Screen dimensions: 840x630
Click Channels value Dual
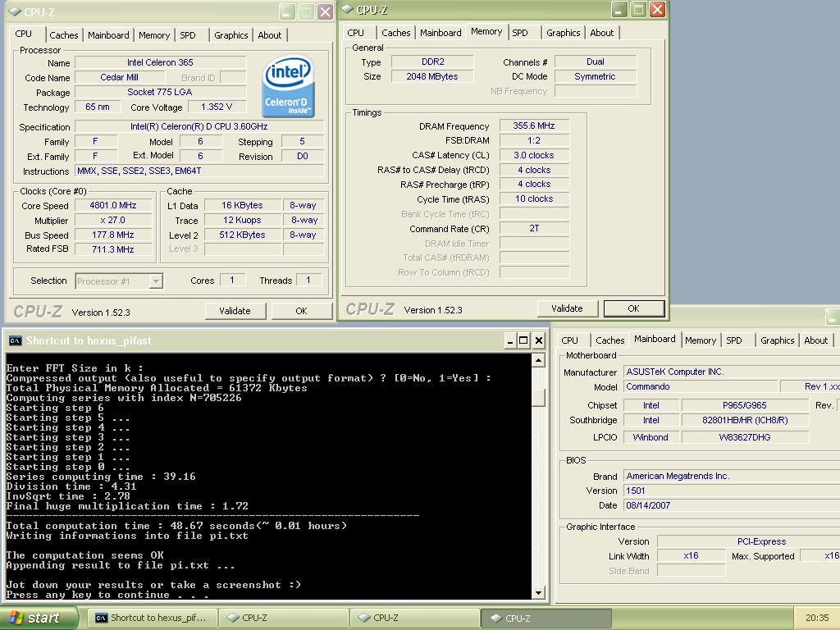click(x=596, y=62)
